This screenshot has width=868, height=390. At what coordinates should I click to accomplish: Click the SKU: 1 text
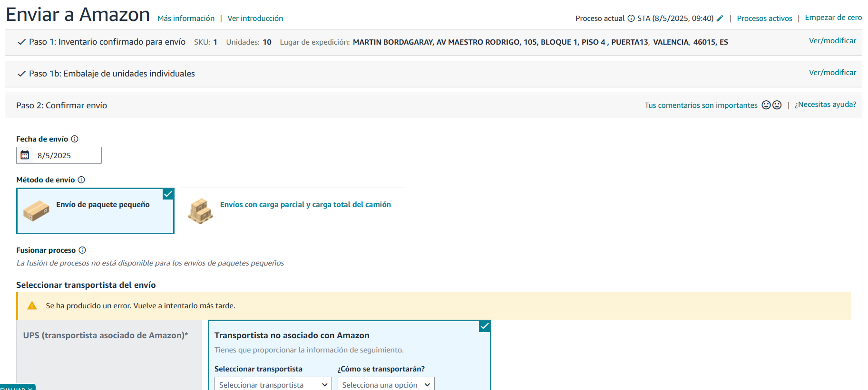coord(205,42)
